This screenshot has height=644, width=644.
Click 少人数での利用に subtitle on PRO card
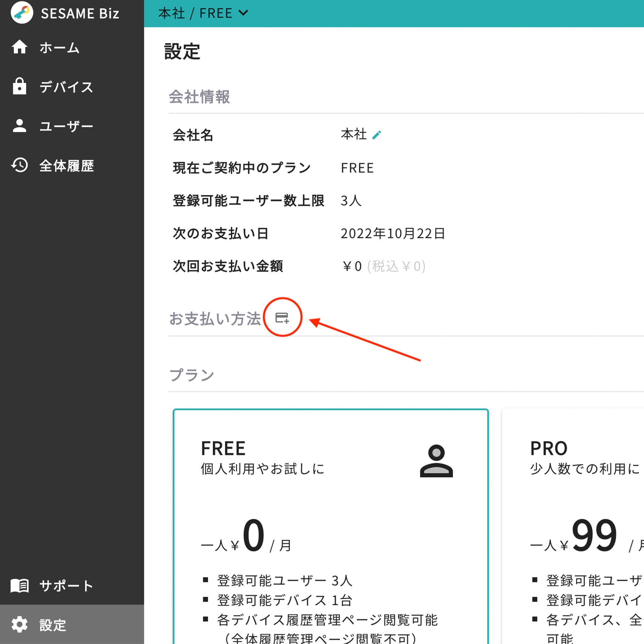585,469
